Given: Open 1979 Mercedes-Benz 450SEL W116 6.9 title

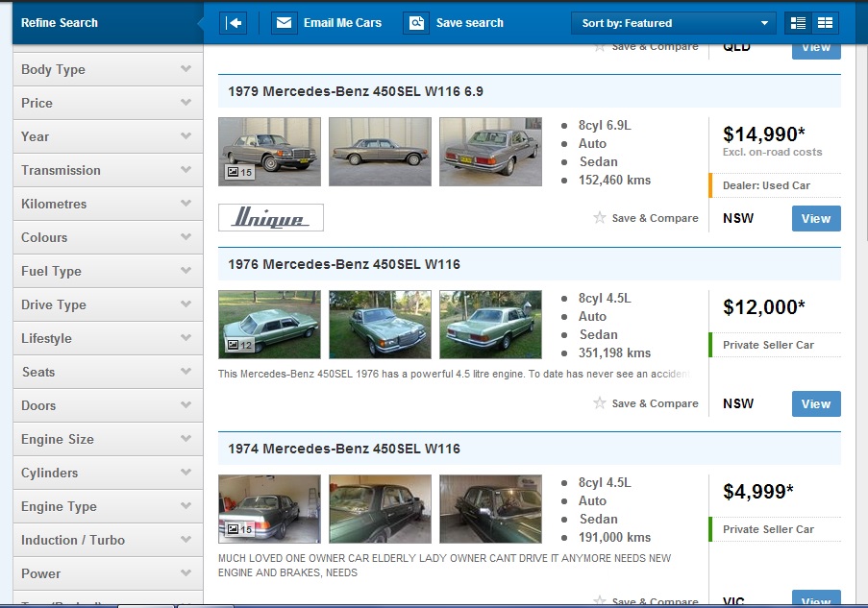Looking at the screenshot, I should [x=356, y=91].
